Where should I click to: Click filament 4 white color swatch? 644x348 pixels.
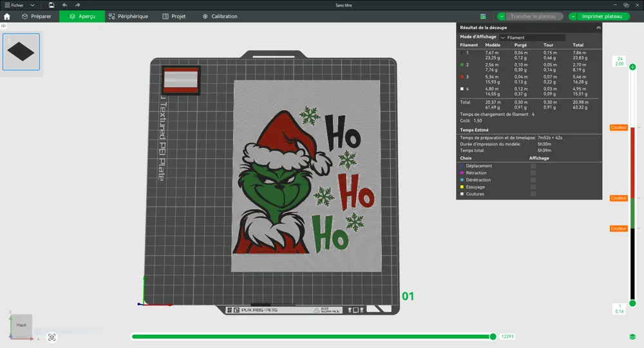point(462,89)
